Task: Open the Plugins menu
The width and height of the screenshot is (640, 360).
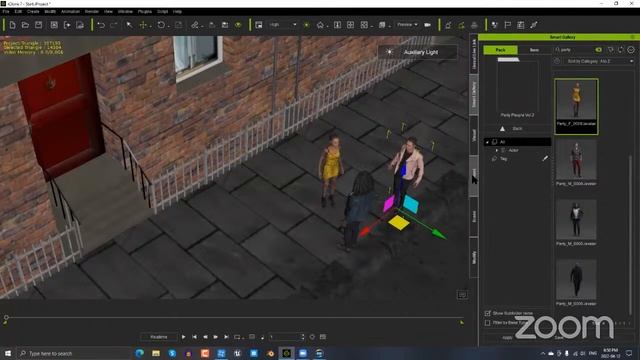Action: click(x=144, y=11)
